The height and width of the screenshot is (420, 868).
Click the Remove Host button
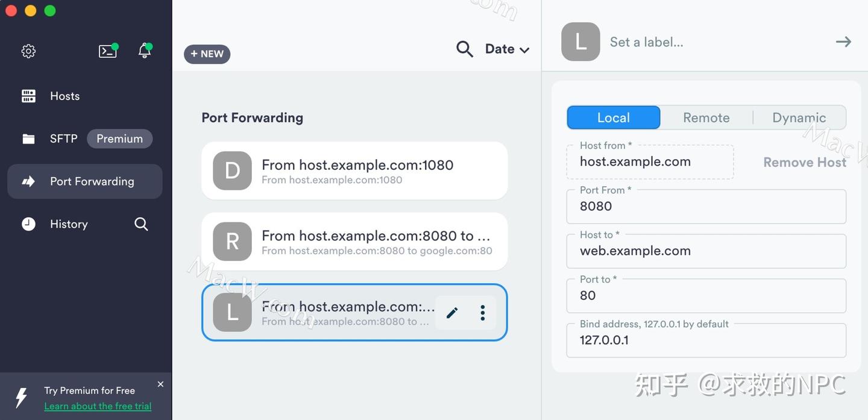point(804,161)
